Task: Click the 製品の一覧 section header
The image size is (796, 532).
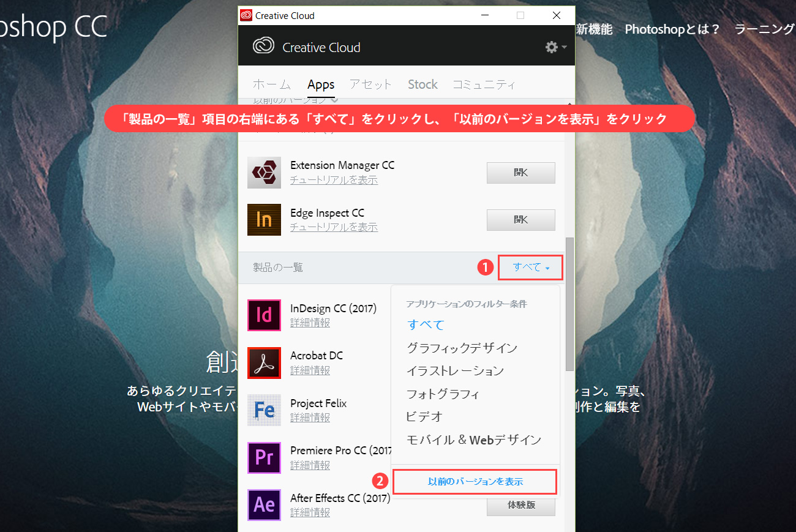Action: pyautogui.click(x=278, y=268)
